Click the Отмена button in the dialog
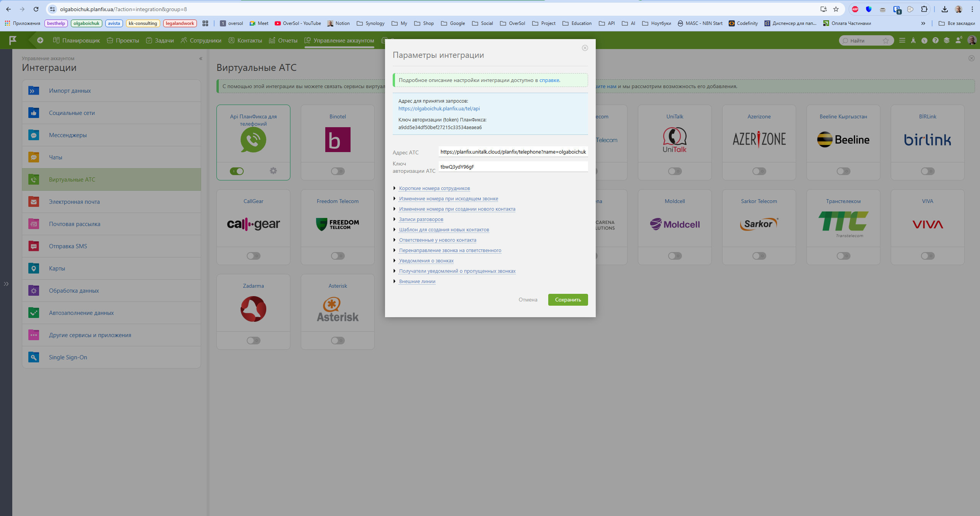Viewport: 980px width, 516px height. coord(528,300)
